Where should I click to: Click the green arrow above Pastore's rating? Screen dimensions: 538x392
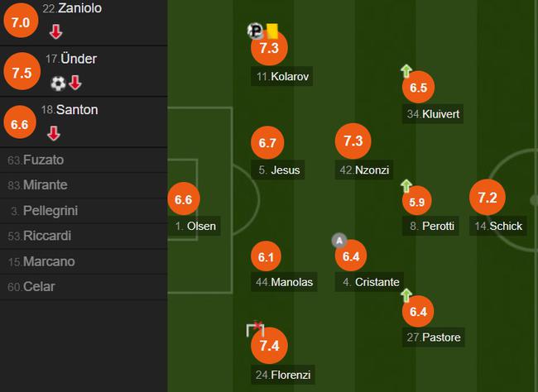click(x=406, y=295)
